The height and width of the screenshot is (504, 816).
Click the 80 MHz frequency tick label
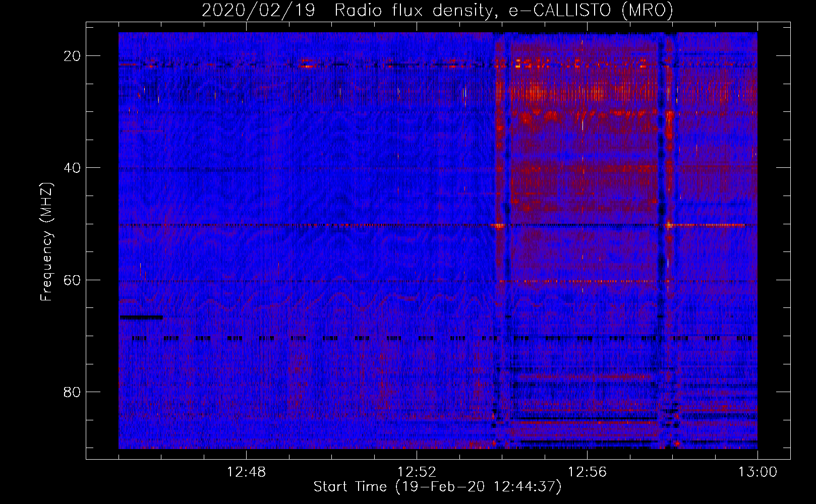click(73, 392)
